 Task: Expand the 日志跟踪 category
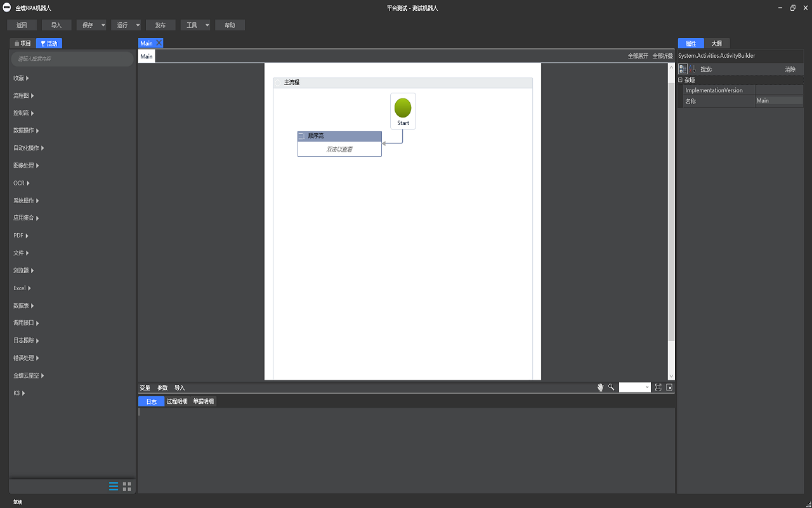26,340
